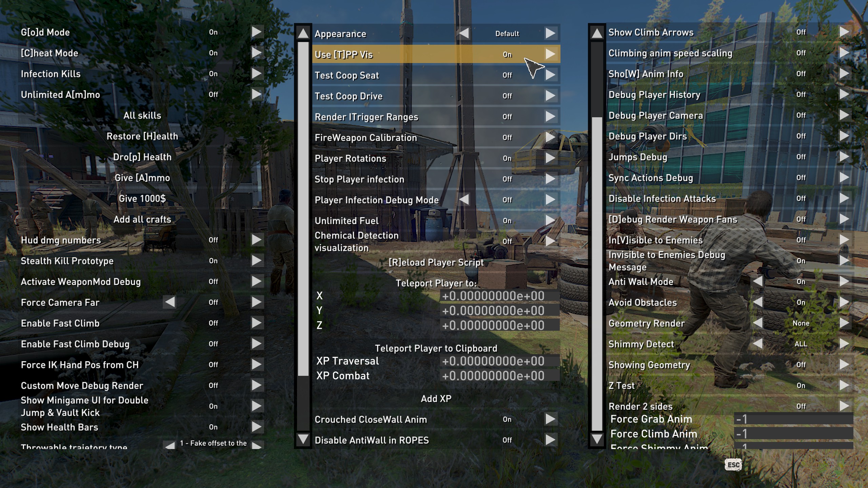Toggle G[o]d Mode on or off
868x488 pixels.
pyautogui.click(x=257, y=32)
